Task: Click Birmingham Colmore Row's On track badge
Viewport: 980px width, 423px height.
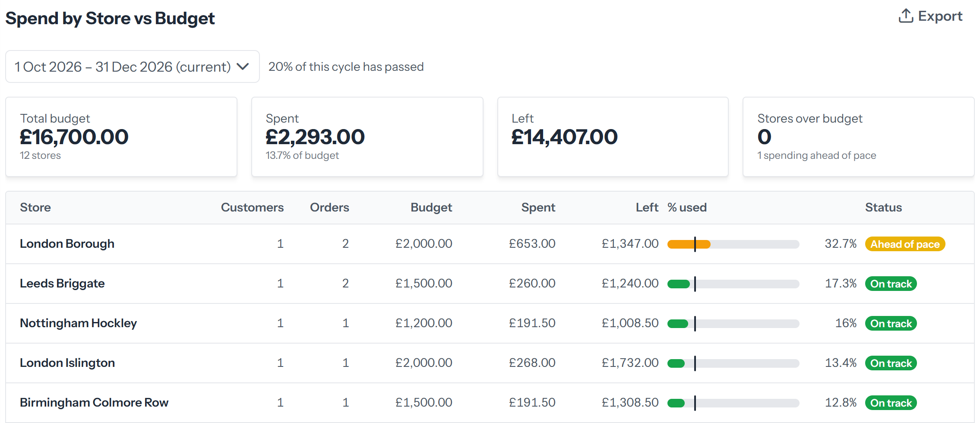Action: click(891, 403)
